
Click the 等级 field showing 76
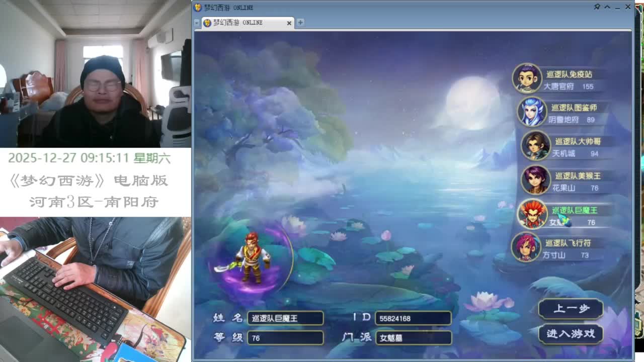coord(285,338)
